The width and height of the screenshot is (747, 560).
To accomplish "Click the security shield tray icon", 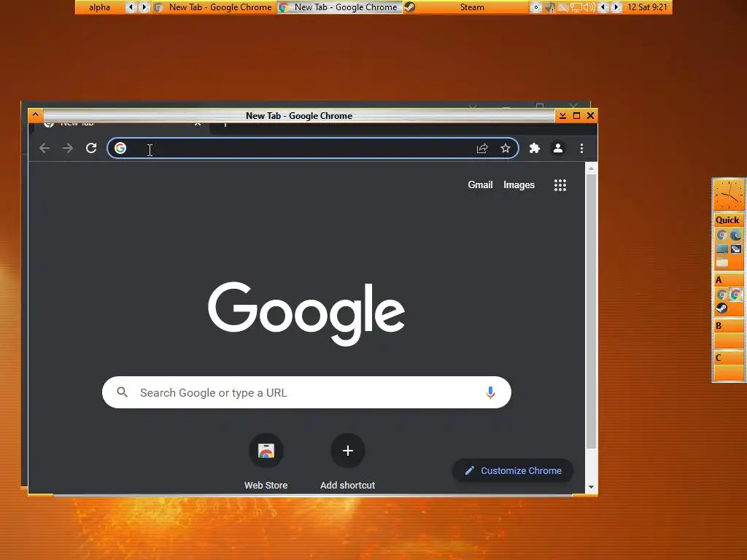I will (550, 7).
